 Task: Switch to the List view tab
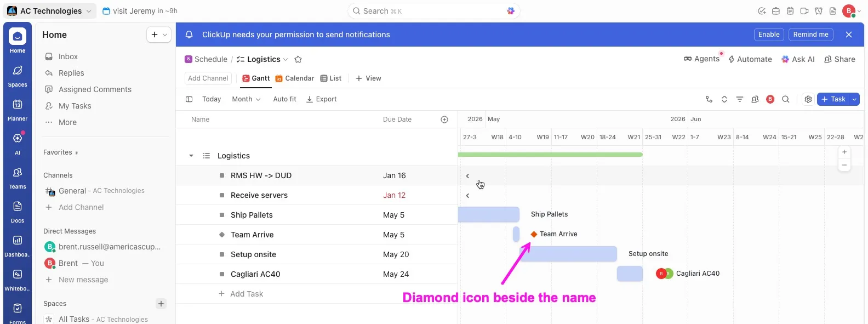tap(331, 78)
